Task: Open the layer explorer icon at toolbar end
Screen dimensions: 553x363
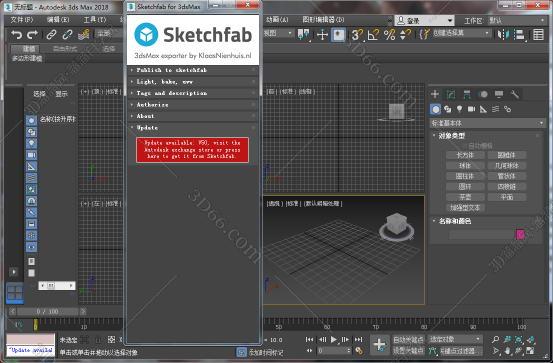Action: (538, 35)
